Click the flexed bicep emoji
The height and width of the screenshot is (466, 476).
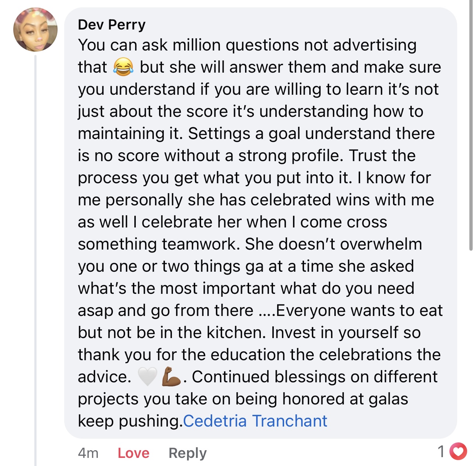pos(171,377)
